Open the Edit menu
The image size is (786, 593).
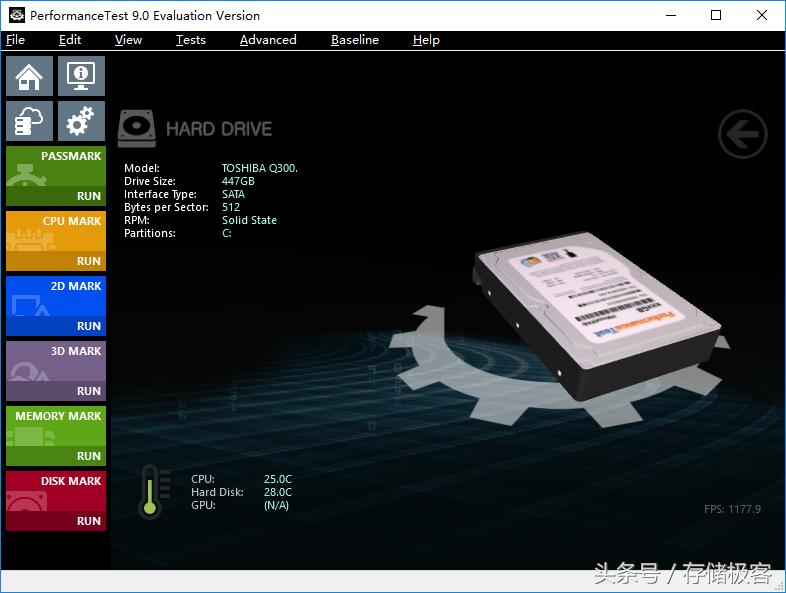pyautogui.click(x=70, y=40)
